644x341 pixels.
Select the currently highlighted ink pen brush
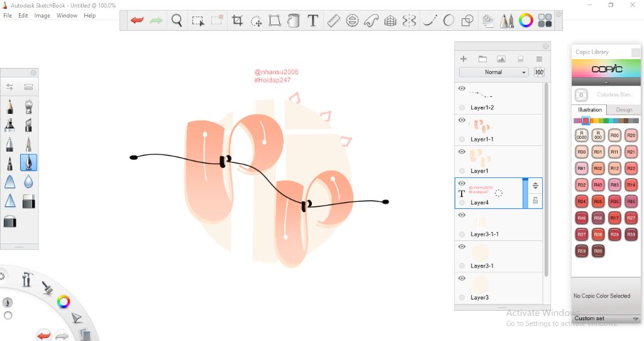[x=28, y=162]
